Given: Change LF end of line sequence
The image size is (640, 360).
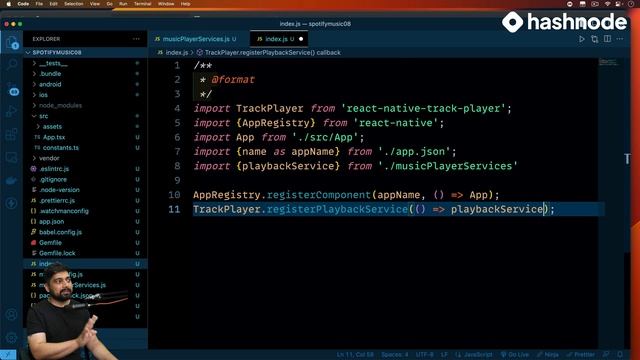Looking at the screenshot, I should coord(444,354).
